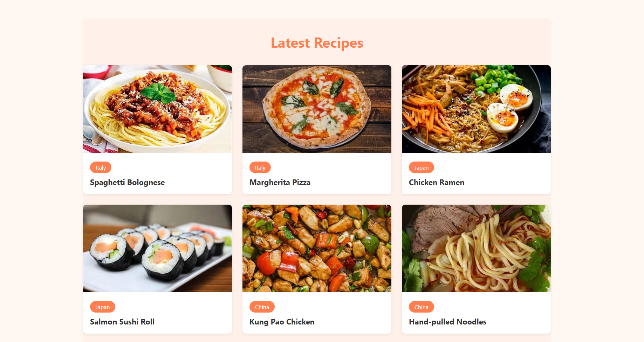The height and width of the screenshot is (342, 644).
Task: Click the Kung Pao Chicken title
Action: 282,322
